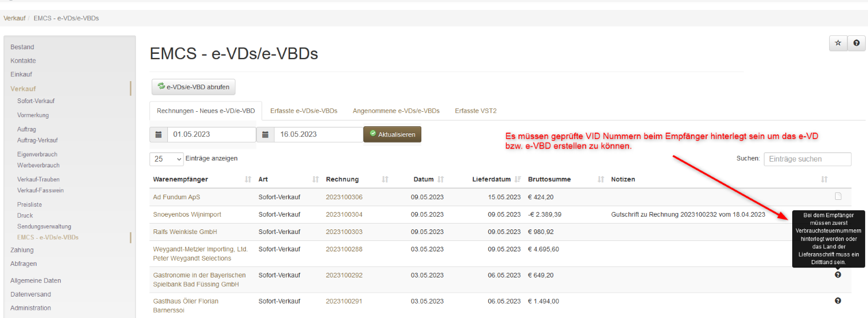Click the favorite star icon
This screenshot has width=868, height=318.
[x=838, y=43]
